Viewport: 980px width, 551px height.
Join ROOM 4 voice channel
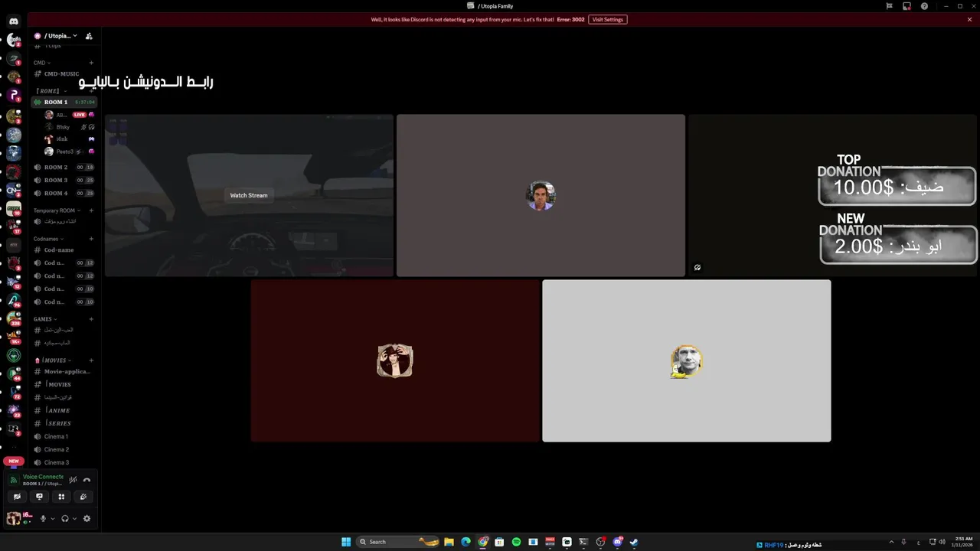[x=64, y=193]
